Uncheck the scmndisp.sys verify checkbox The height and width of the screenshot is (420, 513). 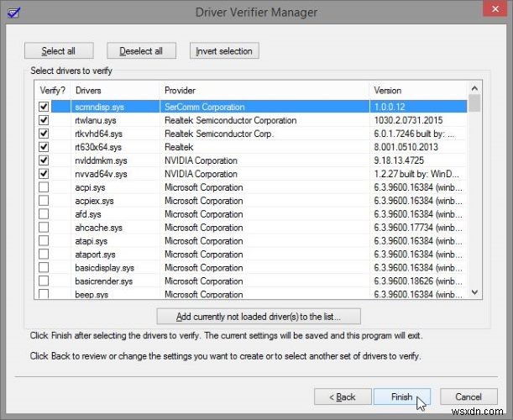44,107
